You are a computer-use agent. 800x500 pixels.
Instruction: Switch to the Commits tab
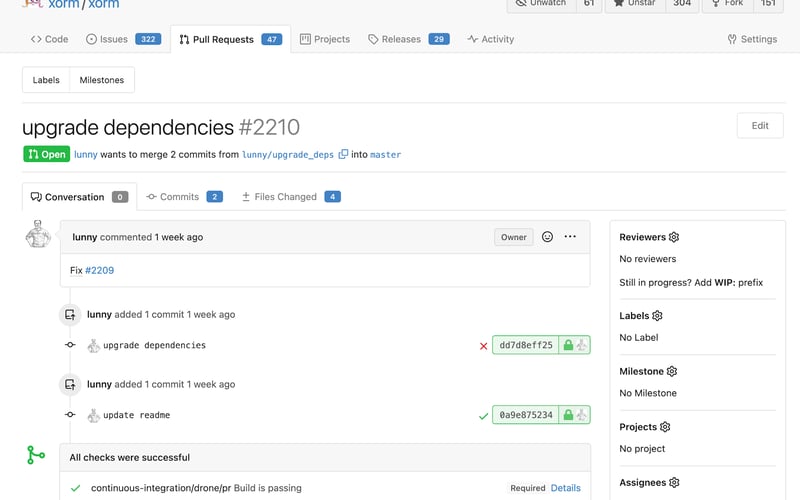pyautogui.click(x=184, y=197)
